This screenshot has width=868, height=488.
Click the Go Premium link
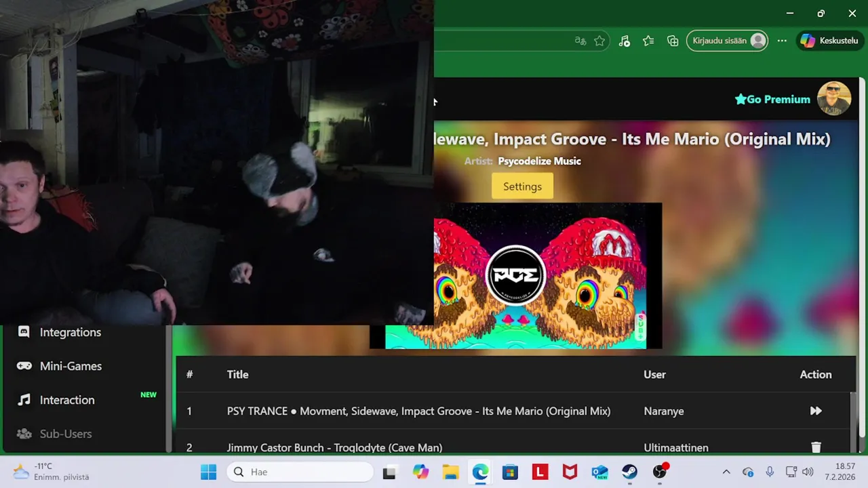pyautogui.click(x=772, y=99)
